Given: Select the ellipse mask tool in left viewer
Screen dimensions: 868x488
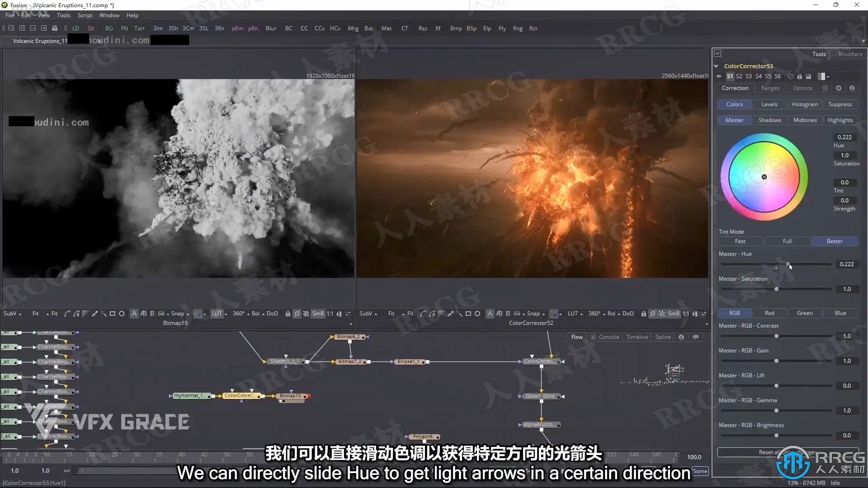Looking at the screenshot, I should 122,314.
